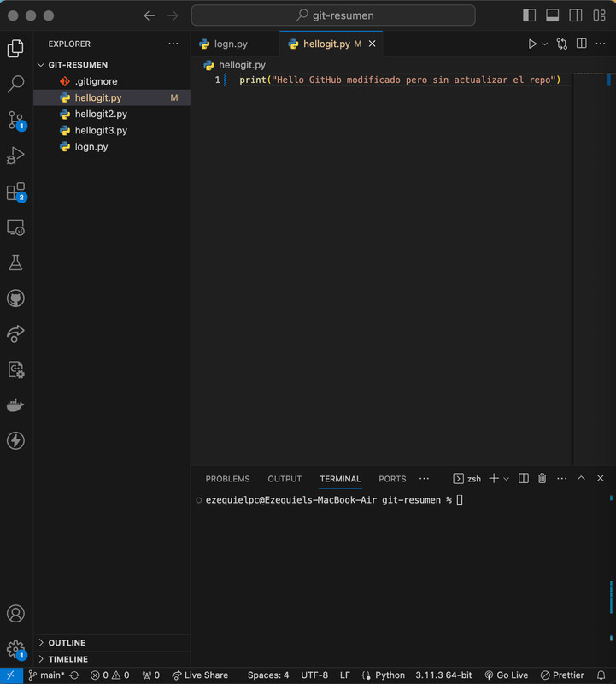616x684 pixels.
Task: Open Explorer views and more actions ellipsis
Action: pos(173,44)
